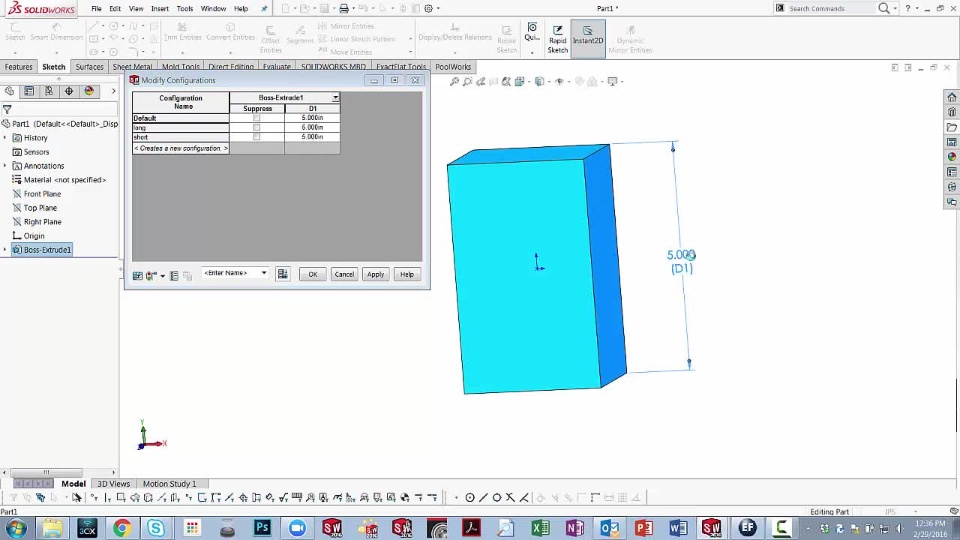Click the Save Table View icon beside Enter Name
This screenshot has width=960, height=540.
point(282,274)
